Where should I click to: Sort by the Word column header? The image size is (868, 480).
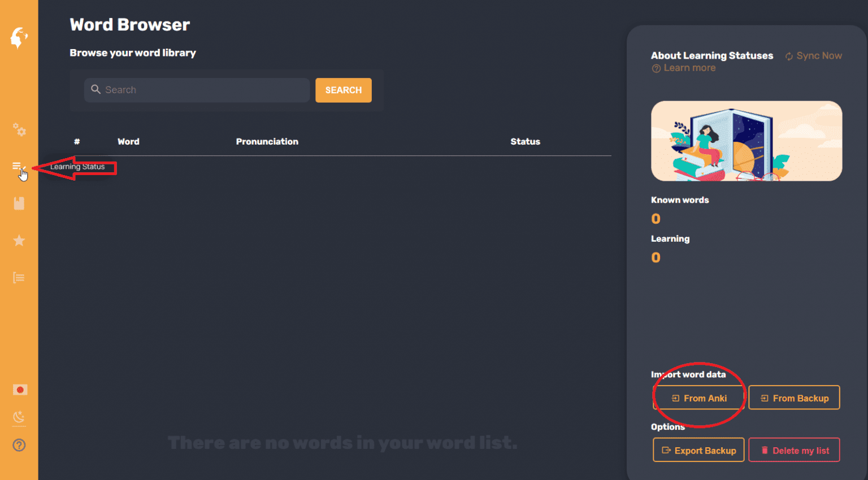tap(128, 141)
